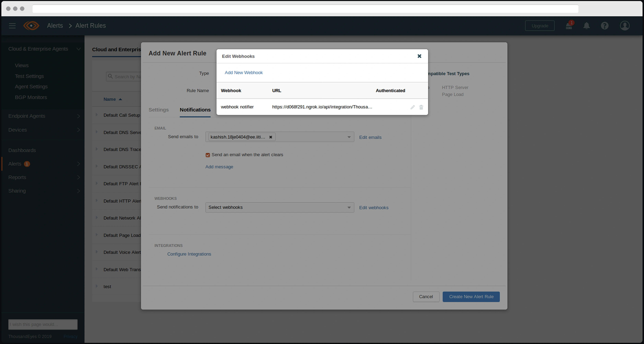Viewport: 644px width, 344px height.
Task: Open the notifications bell icon
Action: coord(586,26)
